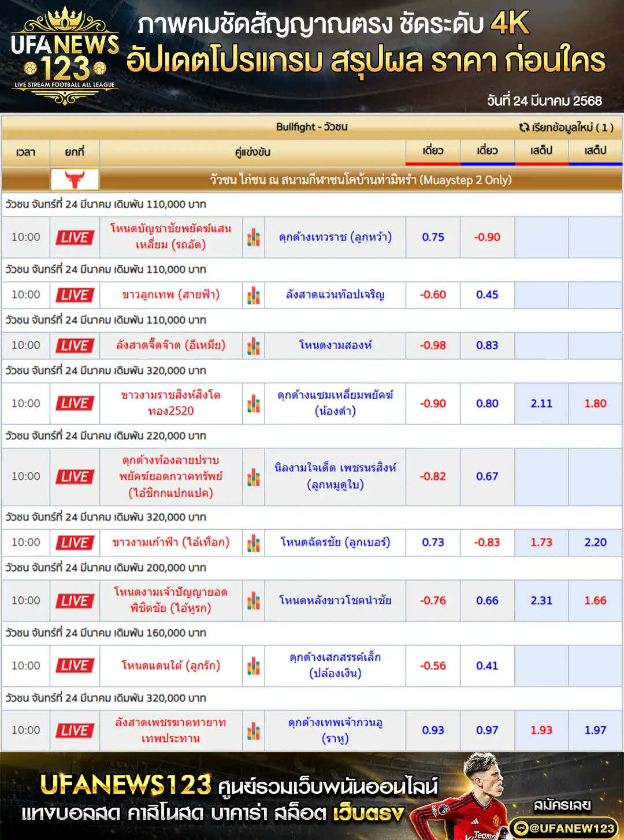Image resolution: width=624 pixels, height=840 pixels.
Task: Select team ดุกด้างเทวราช (ลูกหว้า)
Action: coord(335,237)
